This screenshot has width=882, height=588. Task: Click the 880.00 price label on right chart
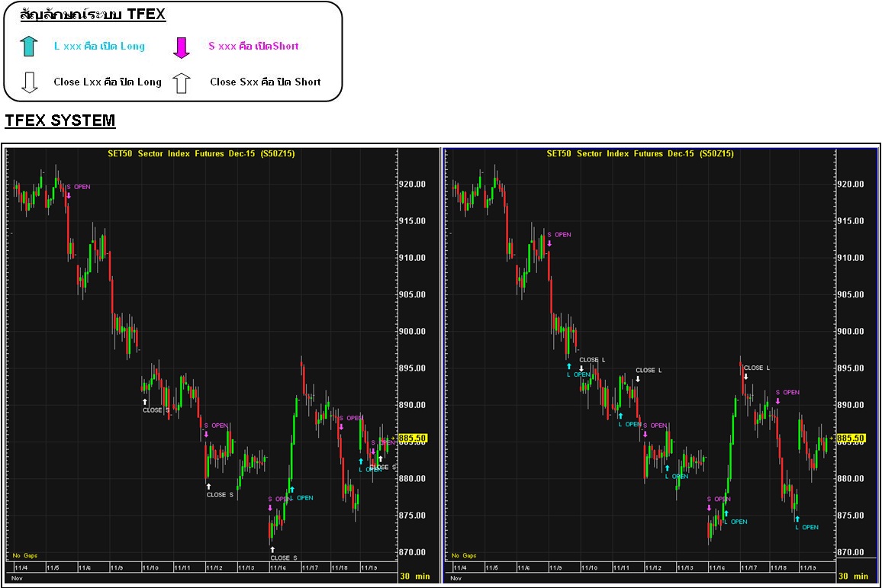[x=851, y=478]
